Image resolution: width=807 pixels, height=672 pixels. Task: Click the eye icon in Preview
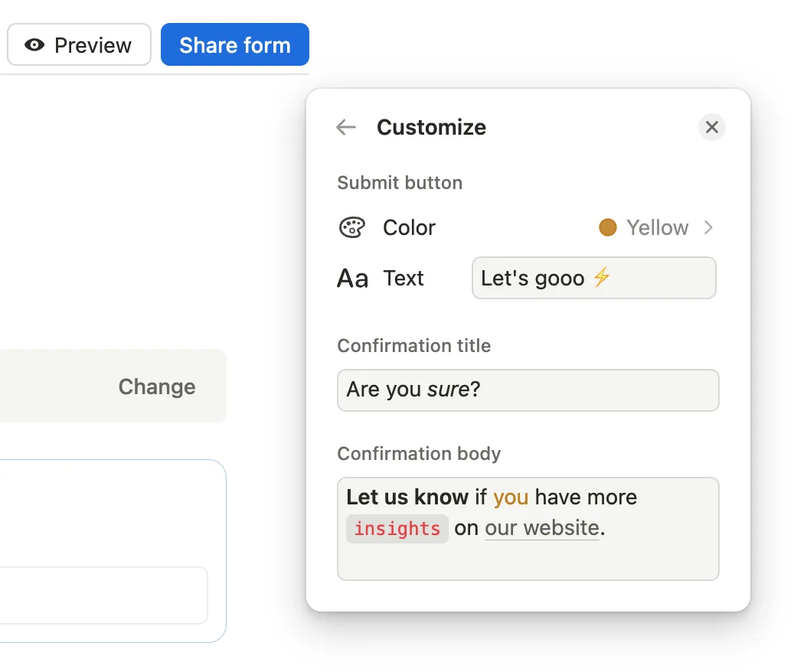coord(34,45)
